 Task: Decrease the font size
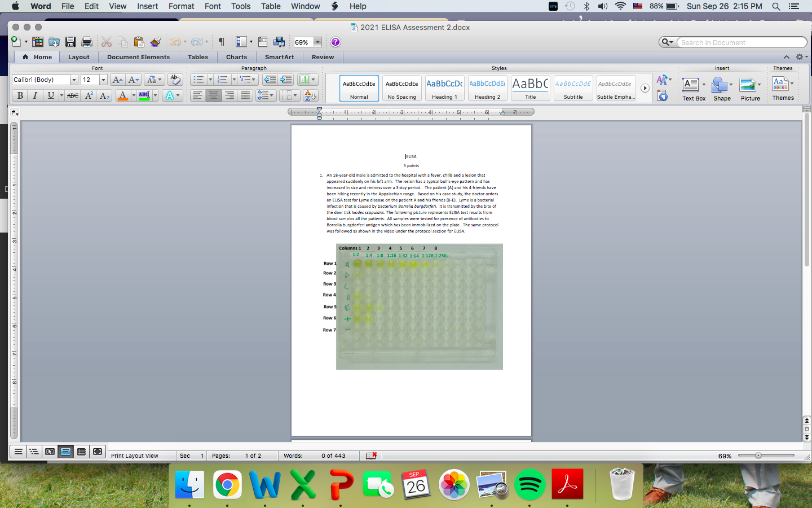pyautogui.click(x=133, y=80)
